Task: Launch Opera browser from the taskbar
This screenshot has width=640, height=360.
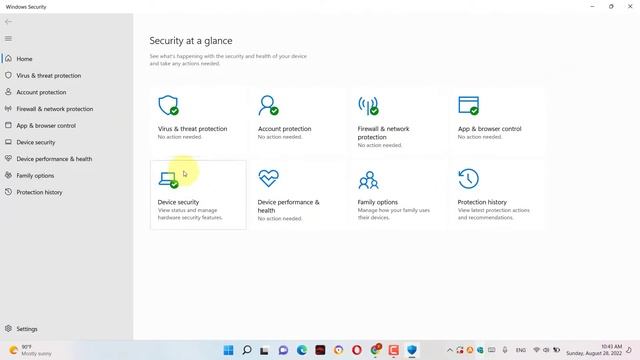Action: coord(357,350)
